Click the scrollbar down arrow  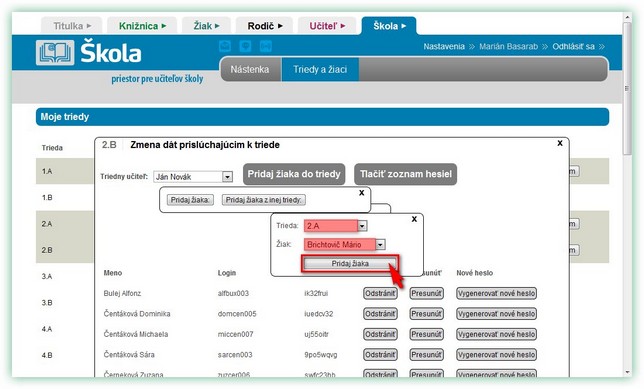pyautogui.click(x=627, y=372)
